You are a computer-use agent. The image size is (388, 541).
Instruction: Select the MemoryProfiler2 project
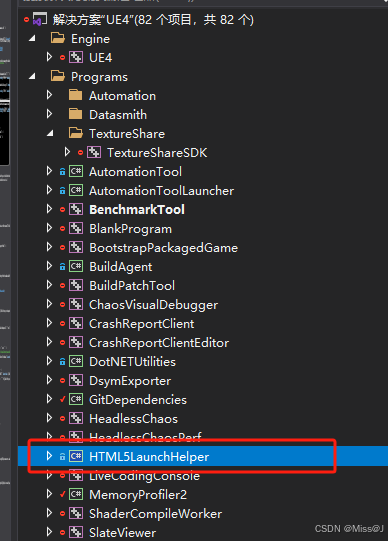coord(138,494)
